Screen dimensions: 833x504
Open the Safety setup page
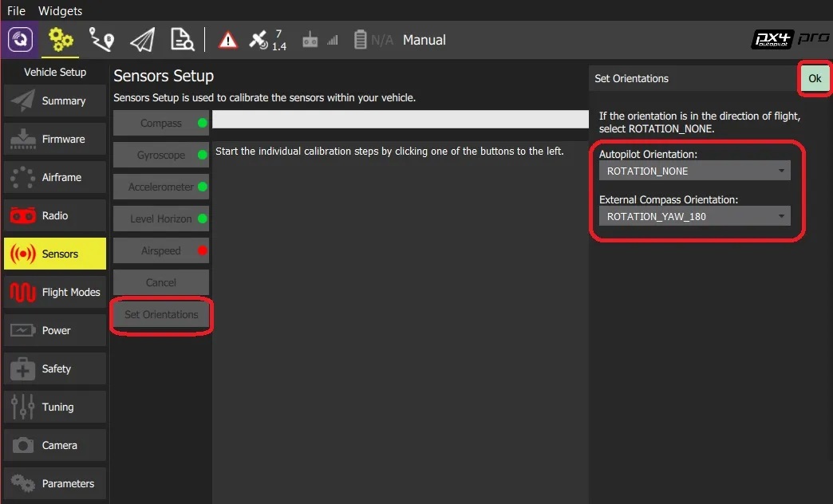[55, 368]
